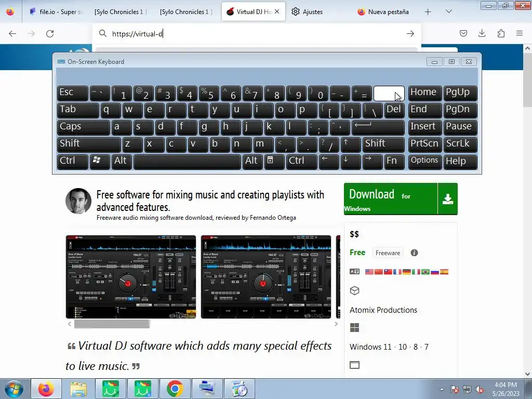Open a new tab with plus button
This screenshot has height=399, width=532.
pyautogui.click(x=428, y=12)
